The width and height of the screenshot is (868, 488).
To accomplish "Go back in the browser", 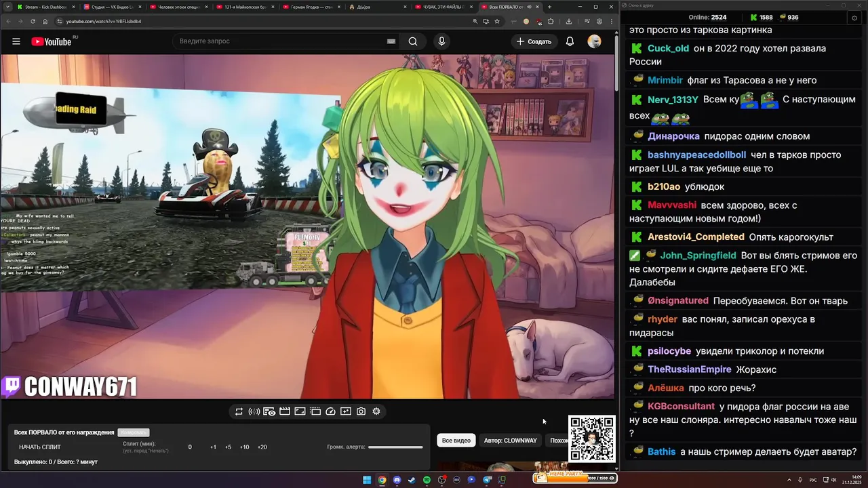I will (x=8, y=21).
